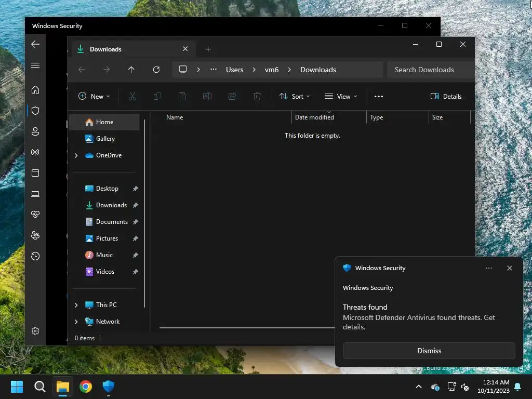
Task: Select the Downloads tab
Action: coord(132,49)
